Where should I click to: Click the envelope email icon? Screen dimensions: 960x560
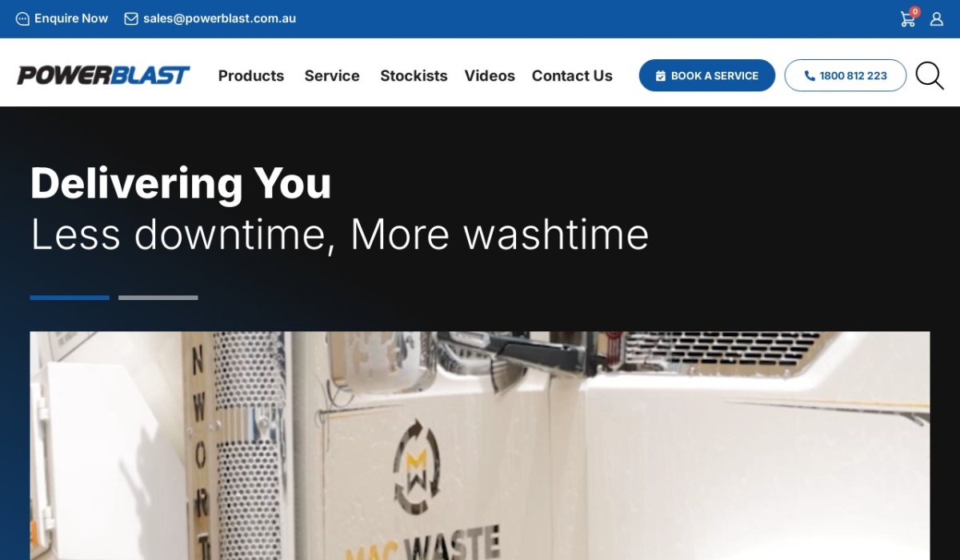131,18
